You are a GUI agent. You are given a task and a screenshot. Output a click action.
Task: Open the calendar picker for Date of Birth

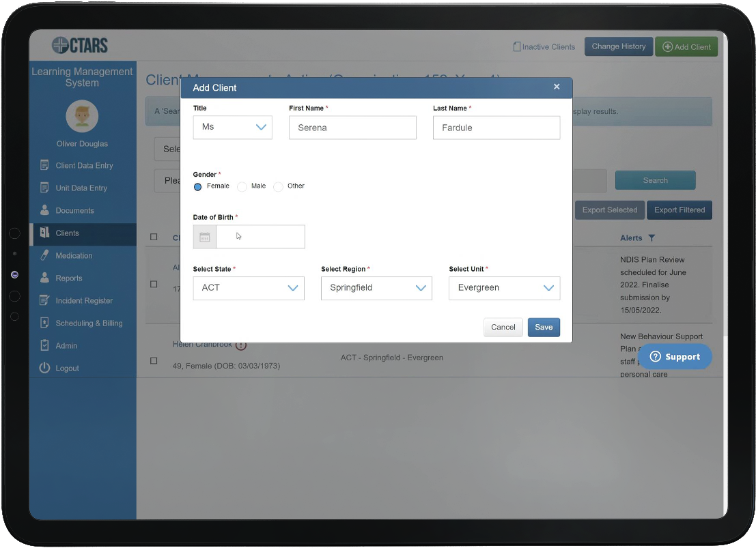204,236
